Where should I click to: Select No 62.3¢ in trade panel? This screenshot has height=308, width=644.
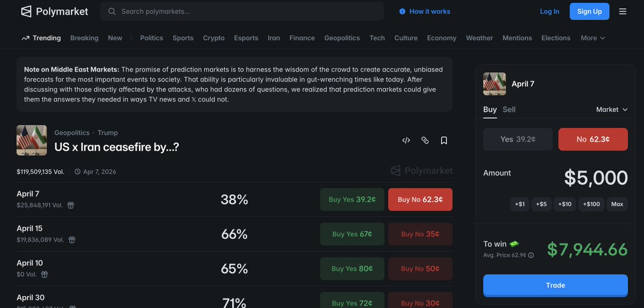[x=593, y=139]
